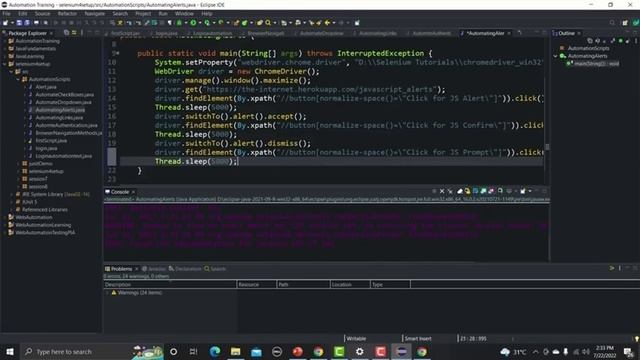Select Alert.java in Package Explorer
Screen dimensions: 640x360
[46, 87]
